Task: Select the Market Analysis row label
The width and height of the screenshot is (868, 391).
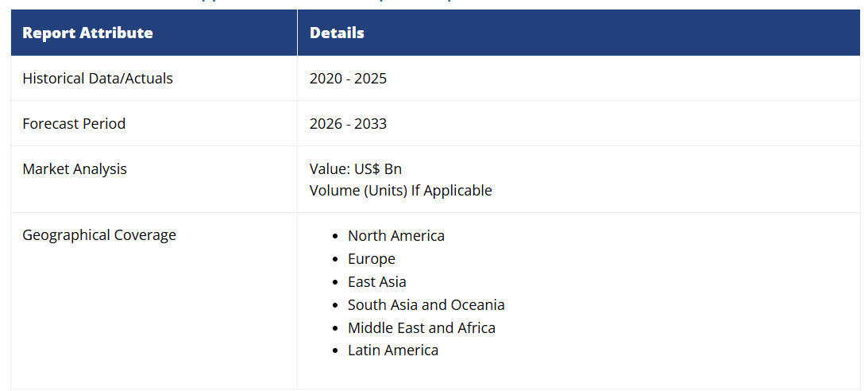Action: (x=75, y=169)
